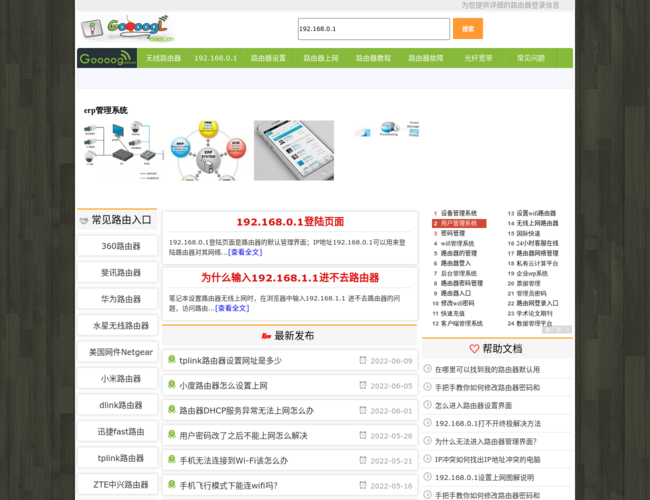Click the 密码管理 ad link

(453, 233)
